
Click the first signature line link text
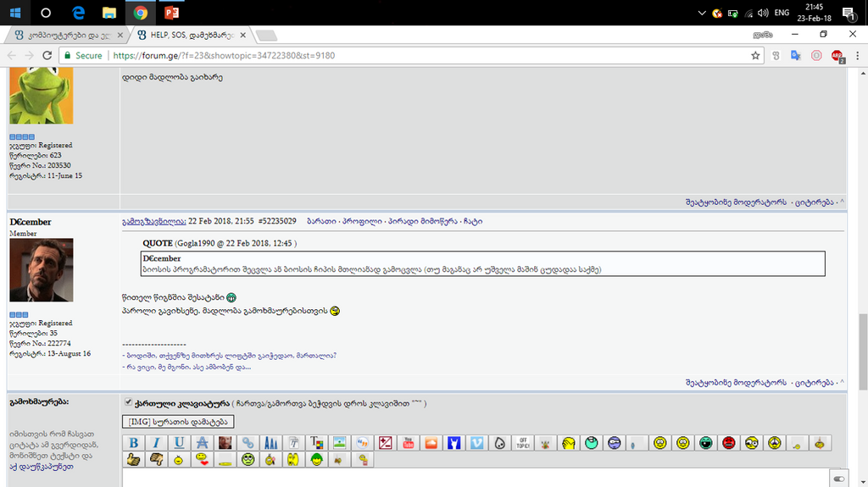229,355
